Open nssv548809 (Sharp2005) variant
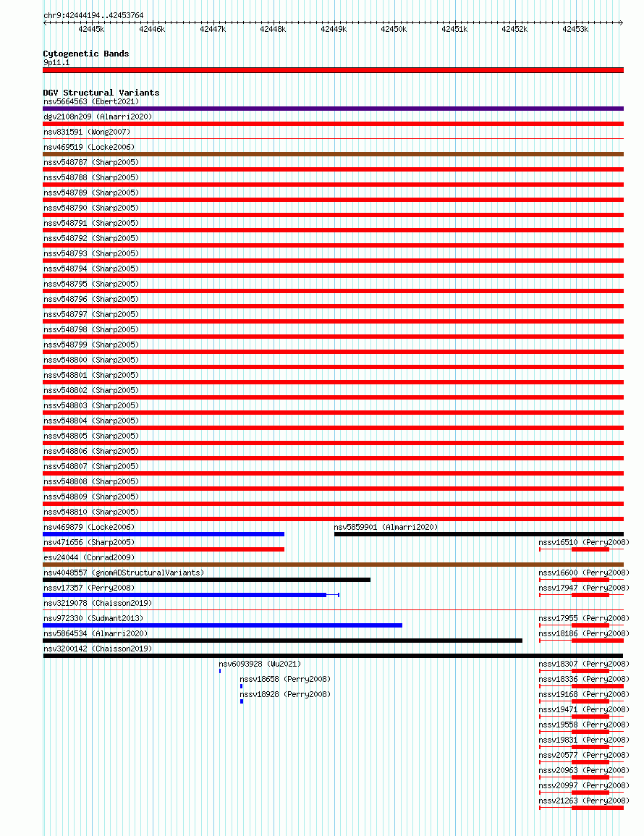This screenshot has width=644, height=836. (91, 497)
